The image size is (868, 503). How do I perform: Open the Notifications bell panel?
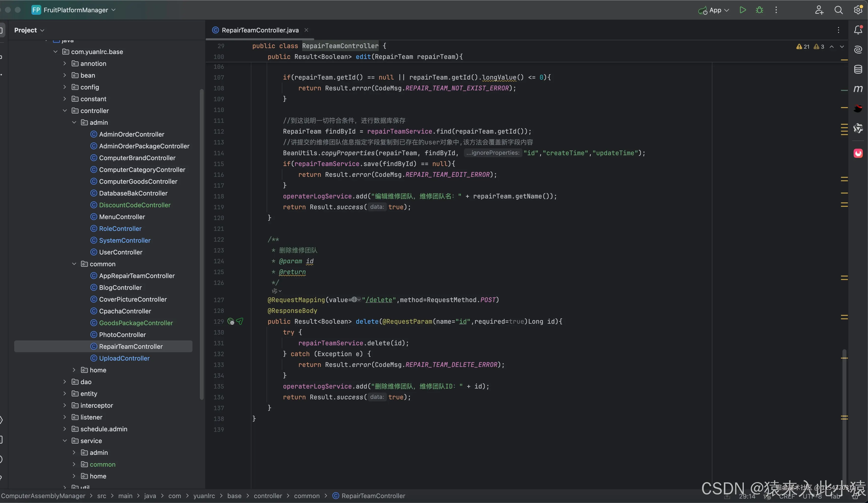tap(858, 30)
